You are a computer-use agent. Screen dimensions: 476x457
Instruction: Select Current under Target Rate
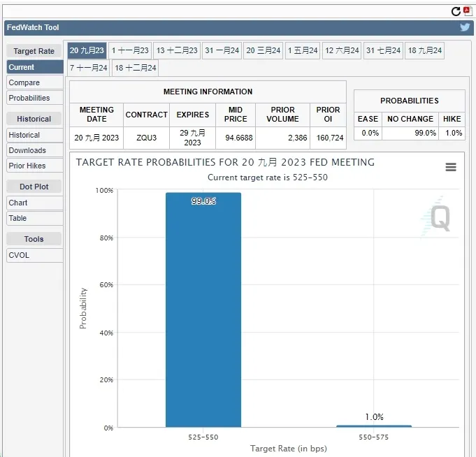click(22, 67)
